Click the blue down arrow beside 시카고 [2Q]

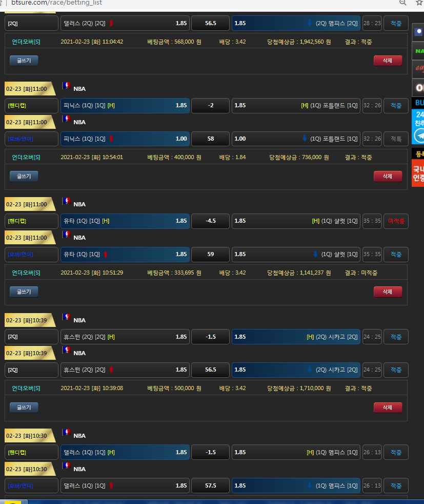pyautogui.click(x=310, y=370)
